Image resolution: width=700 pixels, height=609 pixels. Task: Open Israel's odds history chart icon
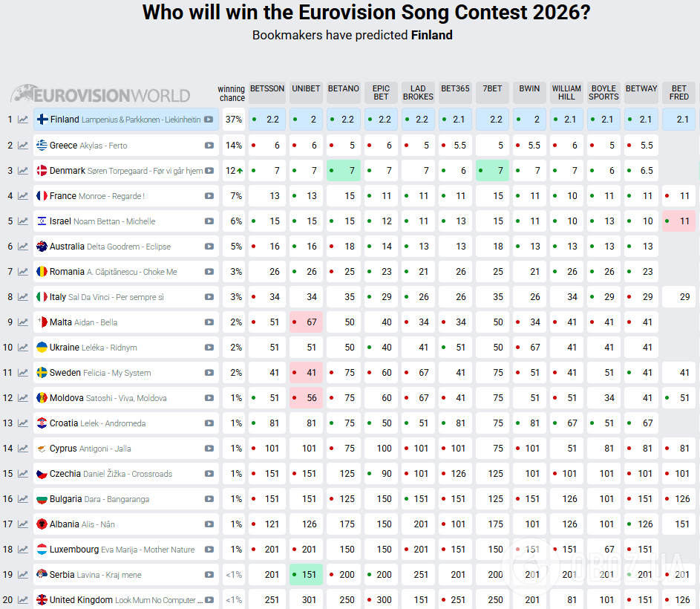pyautogui.click(x=23, y=221)
